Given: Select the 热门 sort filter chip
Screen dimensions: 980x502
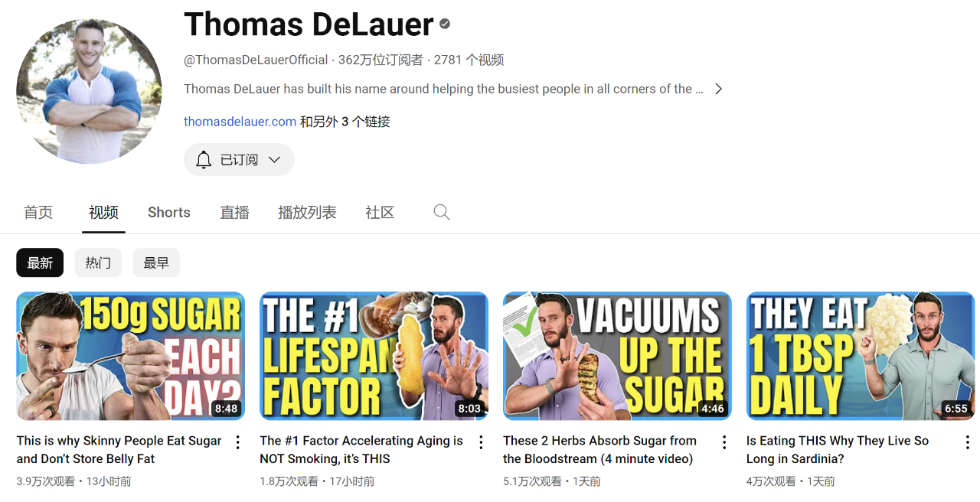Looking at the screenshot, I should pyautogui.click(x=98, y=262).
